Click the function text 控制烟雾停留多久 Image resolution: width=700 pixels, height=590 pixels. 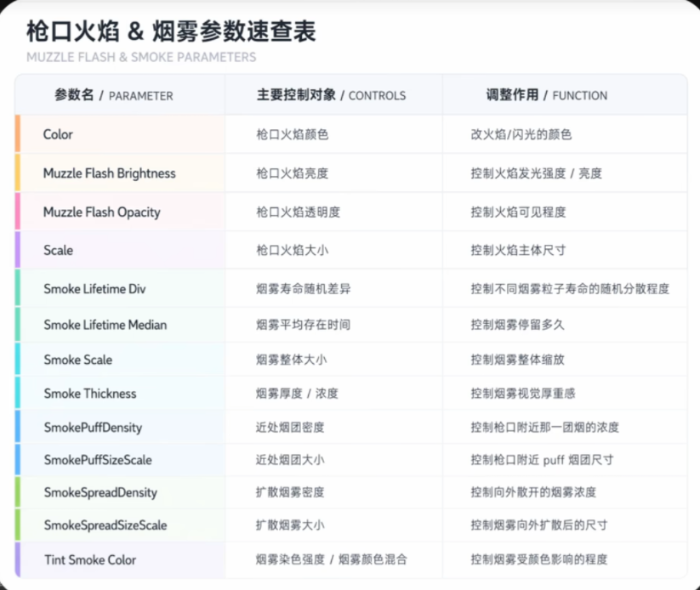coord(518,325)
